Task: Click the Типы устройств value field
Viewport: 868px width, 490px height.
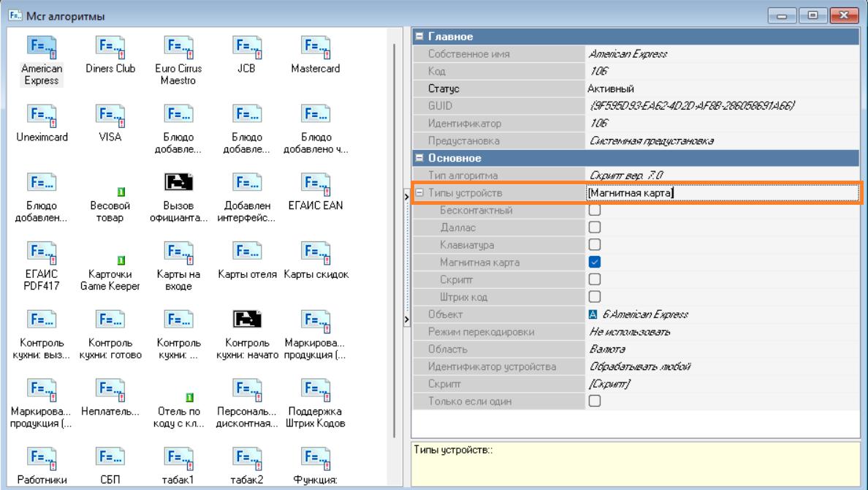Action: 722,193
